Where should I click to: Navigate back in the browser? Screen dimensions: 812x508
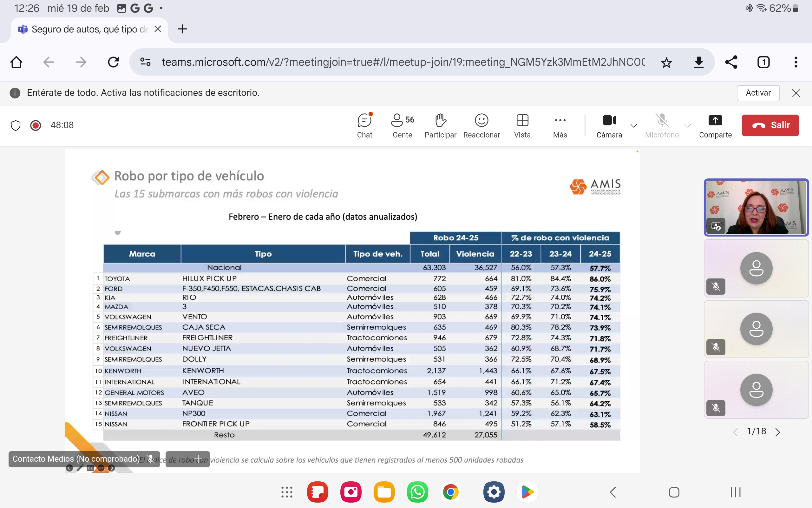tap(49, 62)
